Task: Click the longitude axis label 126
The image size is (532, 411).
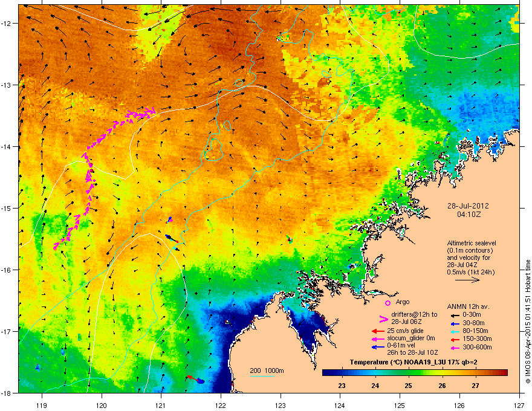Action: pyautogui.click(x=459, y=405)
